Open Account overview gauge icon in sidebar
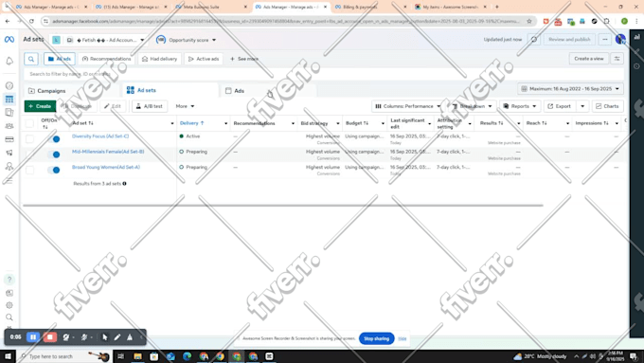Image resolution: width=644 pixels, height=363 pixels. pyautogui.click(x=9, y=85)
